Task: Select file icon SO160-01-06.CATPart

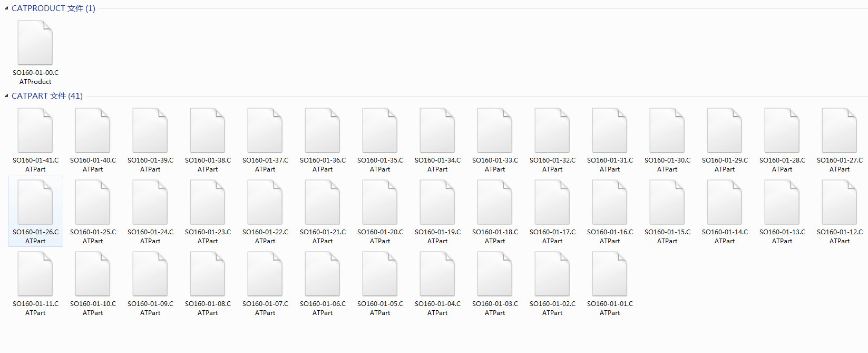Action: coord(323,274)
